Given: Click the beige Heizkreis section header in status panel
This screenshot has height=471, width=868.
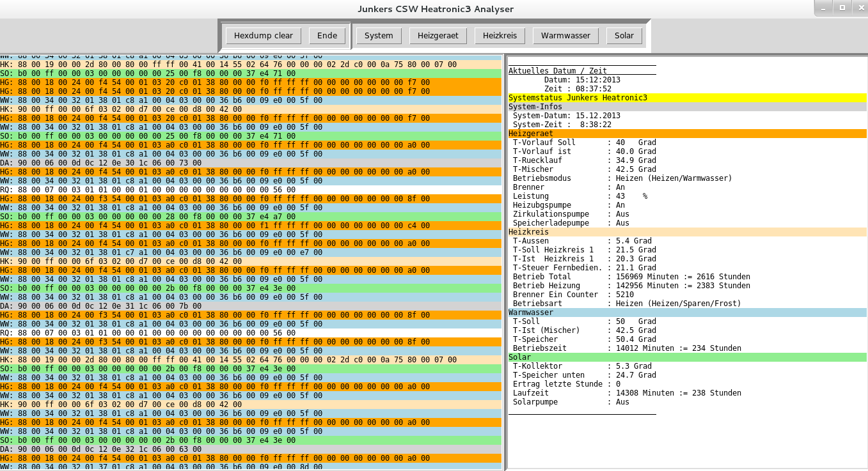Looking at the screenshot, I should point(687,232).
